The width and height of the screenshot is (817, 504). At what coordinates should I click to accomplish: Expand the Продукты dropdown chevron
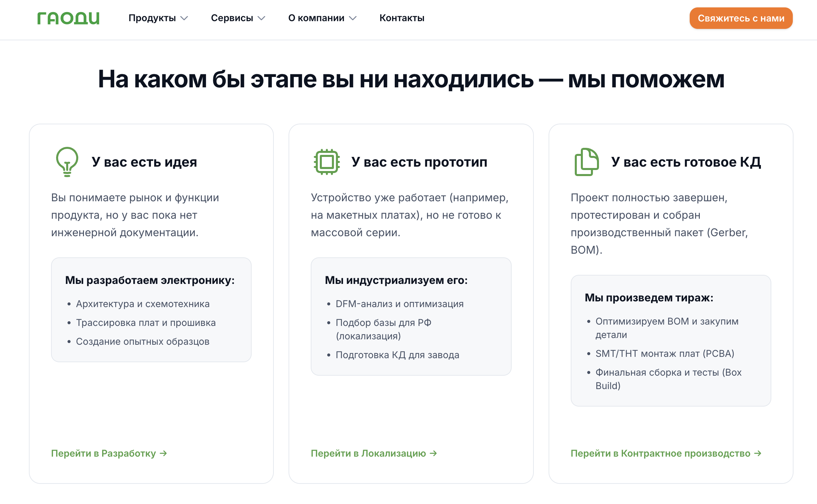tap(184, 18)
